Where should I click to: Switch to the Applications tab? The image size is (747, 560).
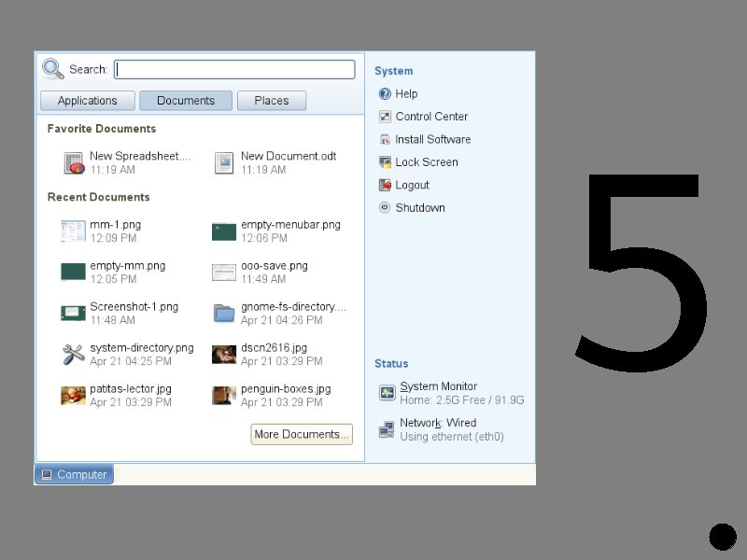(x=88, y=101)
